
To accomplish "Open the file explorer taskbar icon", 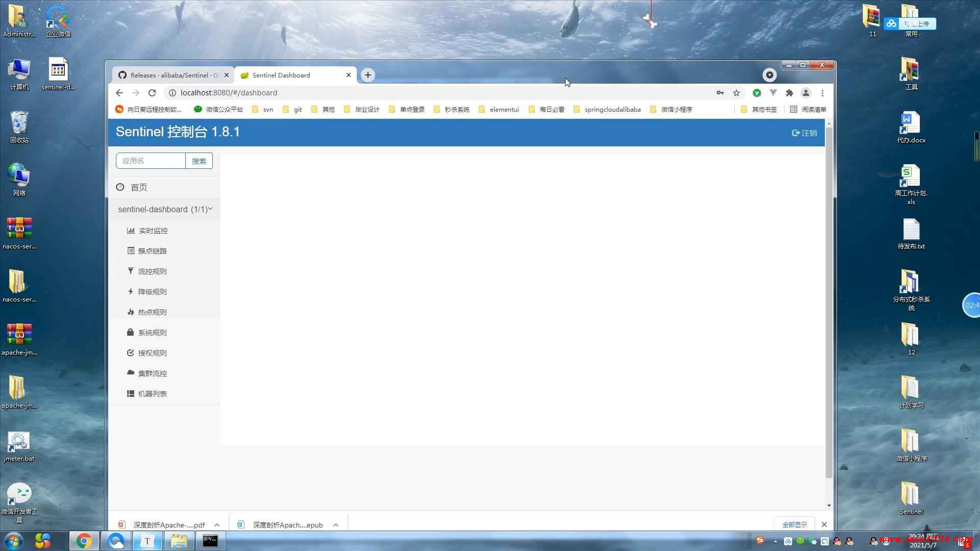I will tap(179, 541).
